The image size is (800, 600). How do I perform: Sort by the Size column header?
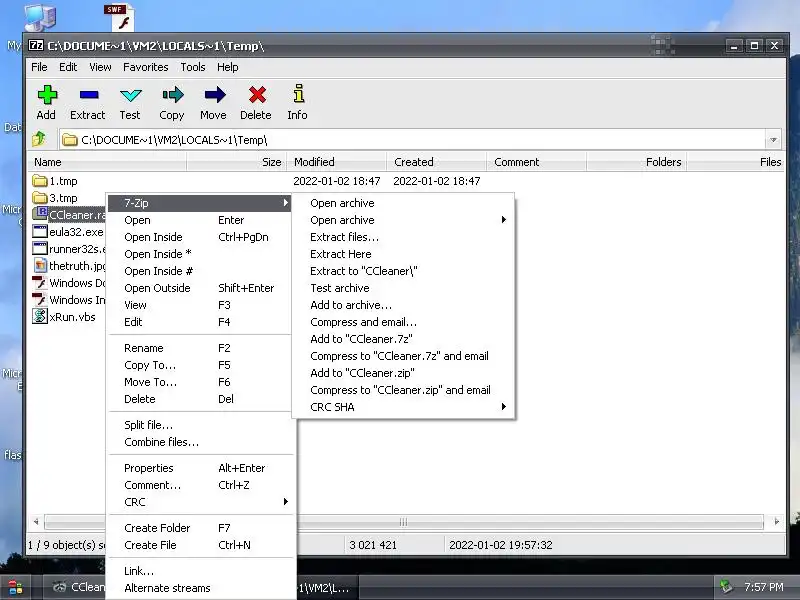(237, 162)
